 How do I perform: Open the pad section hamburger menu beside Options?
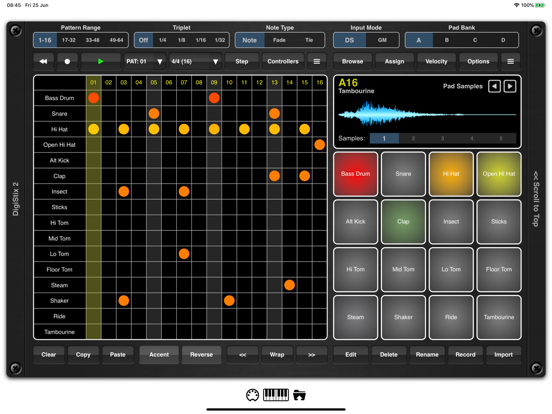510,61
